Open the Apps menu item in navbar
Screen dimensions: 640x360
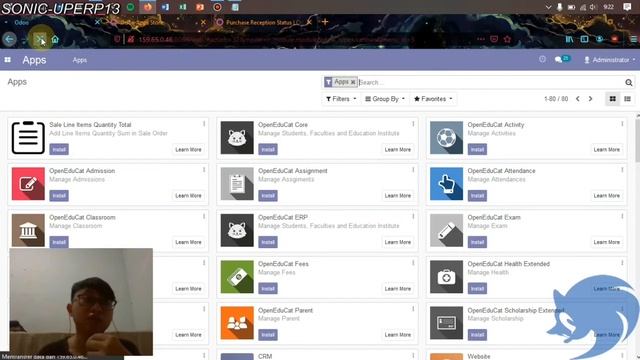click(80, 60)
